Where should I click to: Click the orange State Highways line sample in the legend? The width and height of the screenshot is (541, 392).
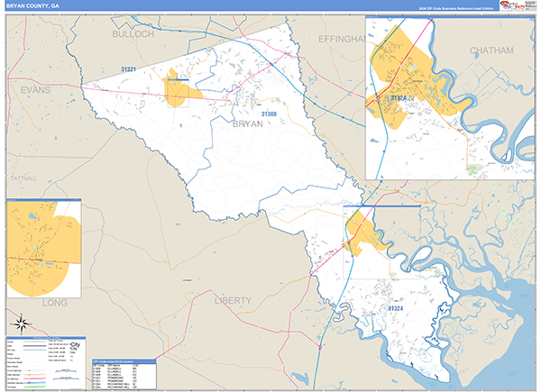(x=34, y=374)
